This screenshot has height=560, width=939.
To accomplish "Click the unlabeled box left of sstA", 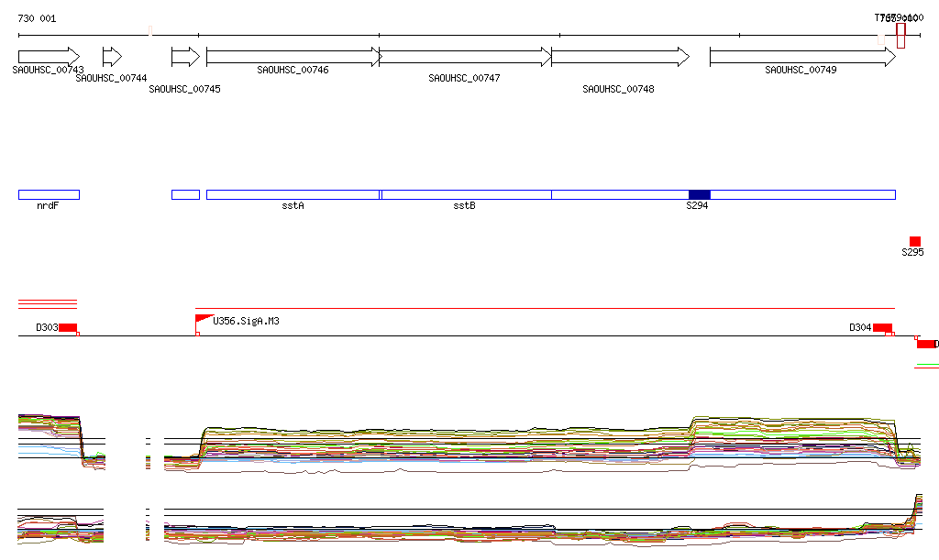I will pyautogui.click(x=185, y=194).
